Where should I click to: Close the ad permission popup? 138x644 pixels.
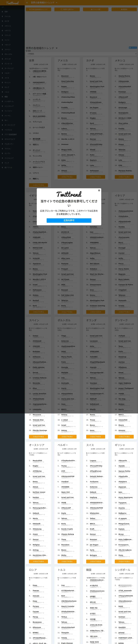point(99,191)
